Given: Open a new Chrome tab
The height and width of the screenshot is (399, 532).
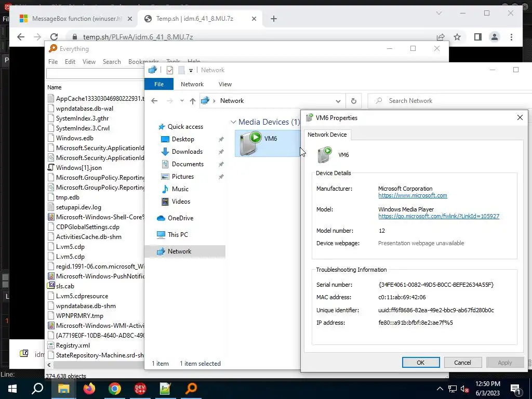Looking at the screenshot, I should point(274,19).
